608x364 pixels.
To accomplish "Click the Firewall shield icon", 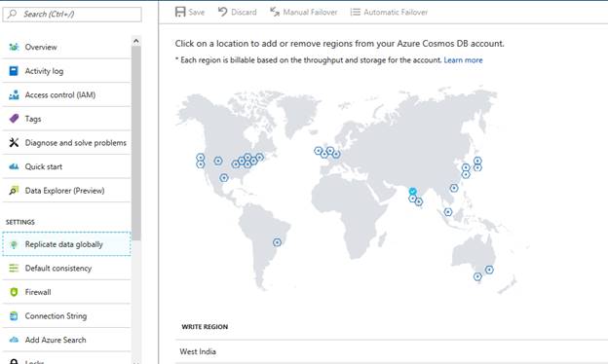I will [14, 292].
